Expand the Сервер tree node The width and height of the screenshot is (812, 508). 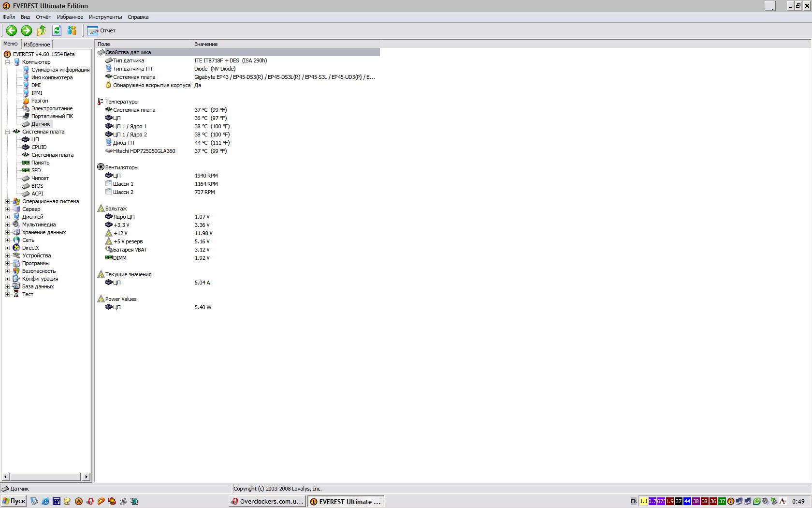pos(8,209)
